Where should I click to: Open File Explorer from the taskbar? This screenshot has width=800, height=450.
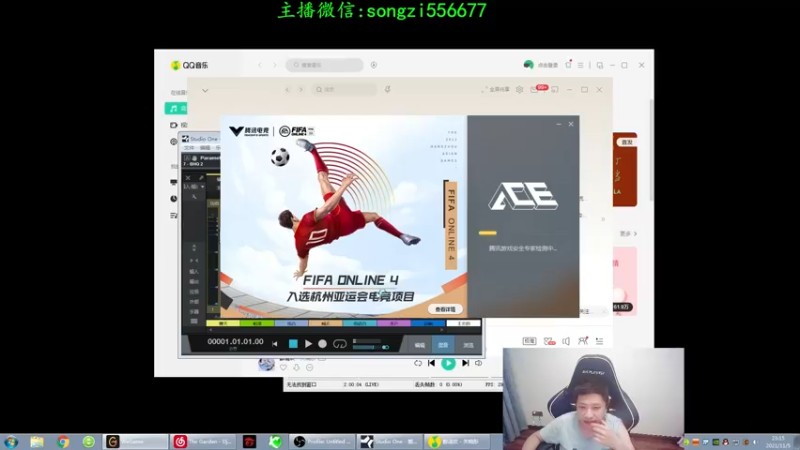[37, 442]
